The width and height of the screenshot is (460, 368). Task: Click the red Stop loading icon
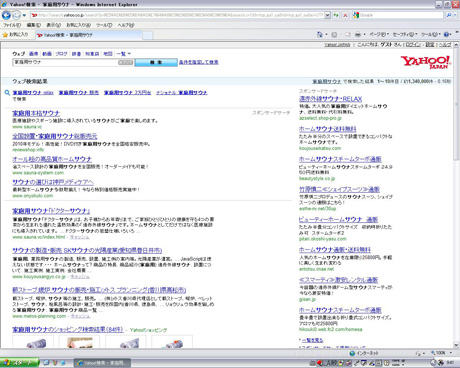(x=345, y=15)
